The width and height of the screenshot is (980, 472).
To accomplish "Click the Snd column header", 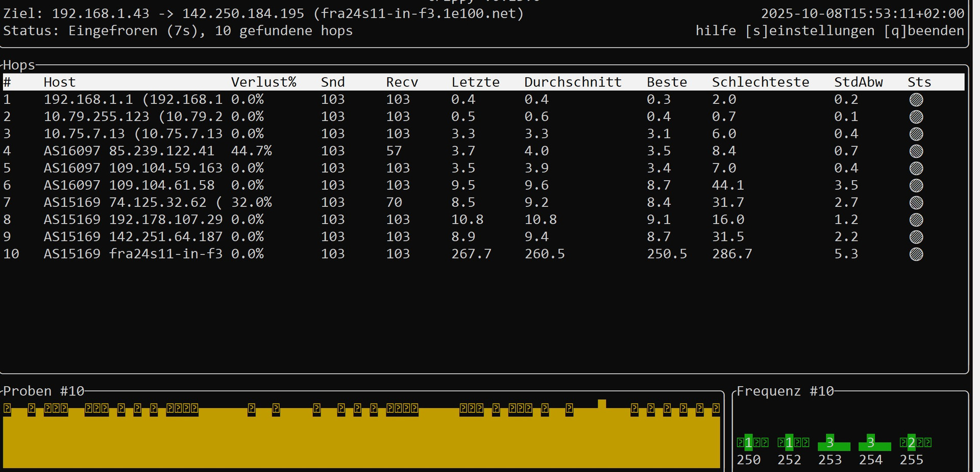I will [333, 82].
